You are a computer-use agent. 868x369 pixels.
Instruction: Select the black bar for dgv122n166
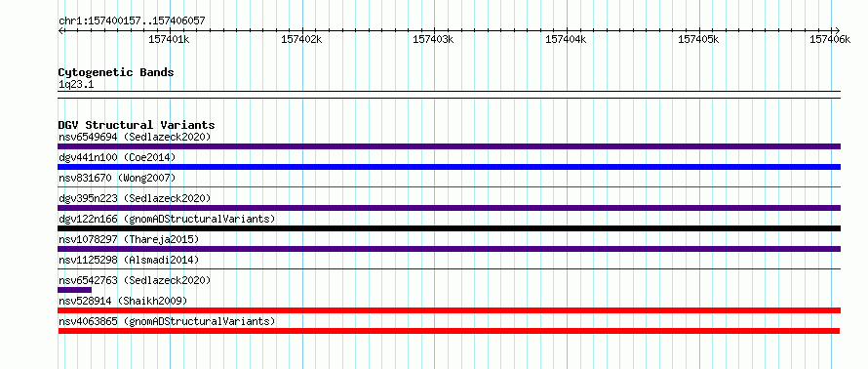pos(449,228)
